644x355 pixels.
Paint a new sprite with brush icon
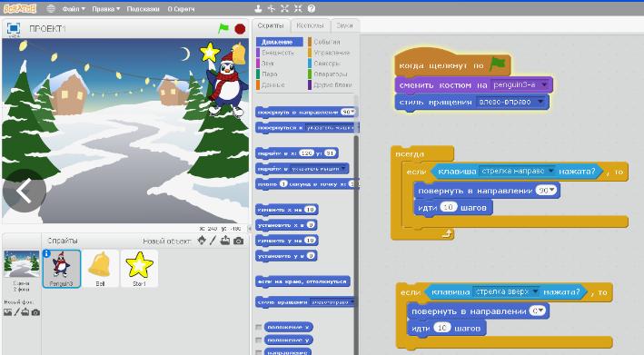[x=213, y=241]
